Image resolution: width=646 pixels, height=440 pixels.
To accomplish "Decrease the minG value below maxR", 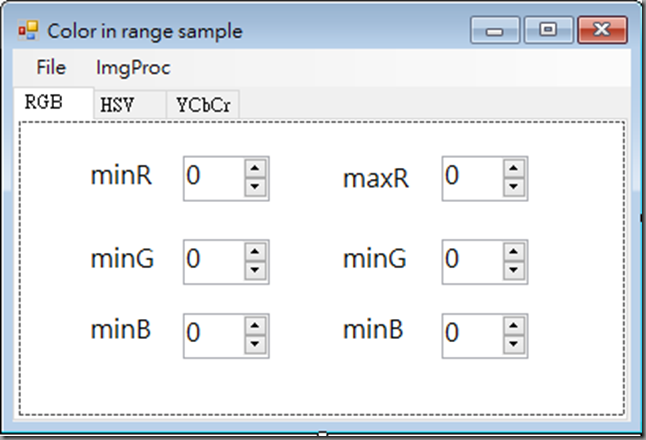I will pyautogui.click(x=513, y=271).
